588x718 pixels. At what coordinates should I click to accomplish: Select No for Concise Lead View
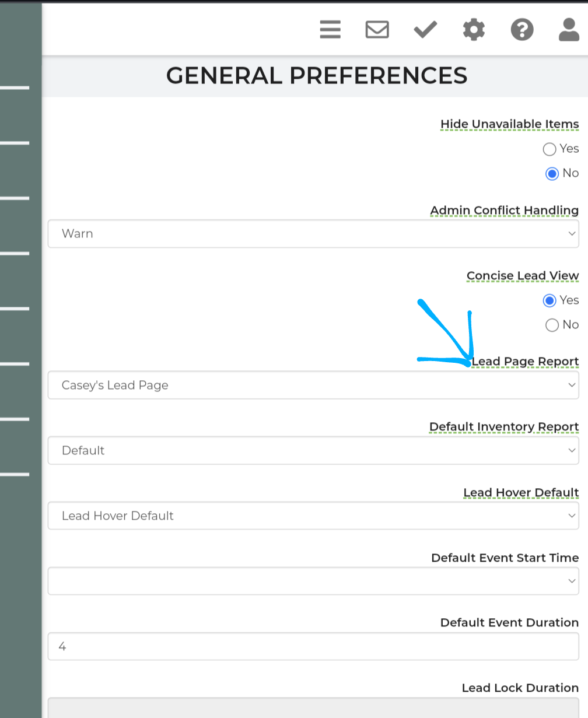click(x=552, y=325)
